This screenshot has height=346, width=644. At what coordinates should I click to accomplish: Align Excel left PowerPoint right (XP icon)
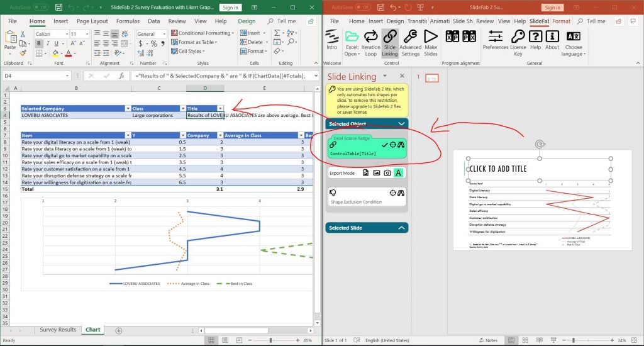point(452,36)
